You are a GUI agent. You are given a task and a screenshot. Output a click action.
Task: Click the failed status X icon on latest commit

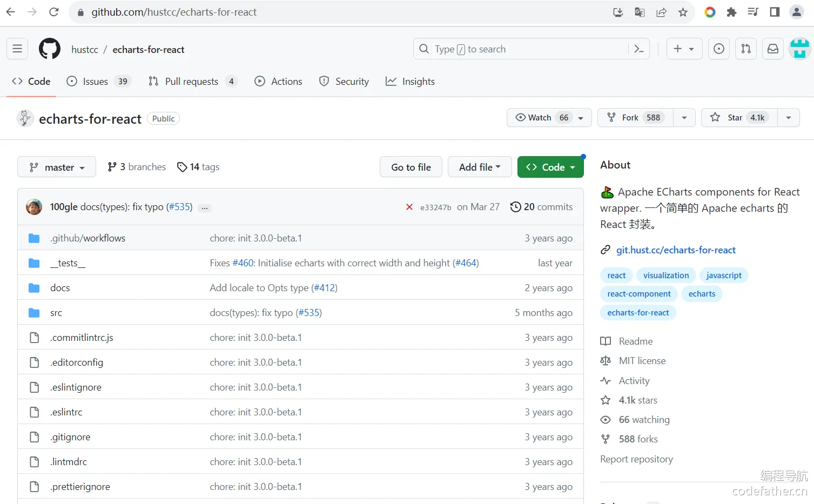coord(409,207)
